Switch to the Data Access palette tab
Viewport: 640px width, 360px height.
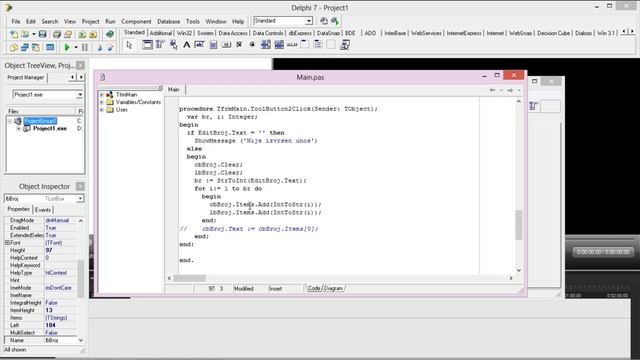point(233,33)
